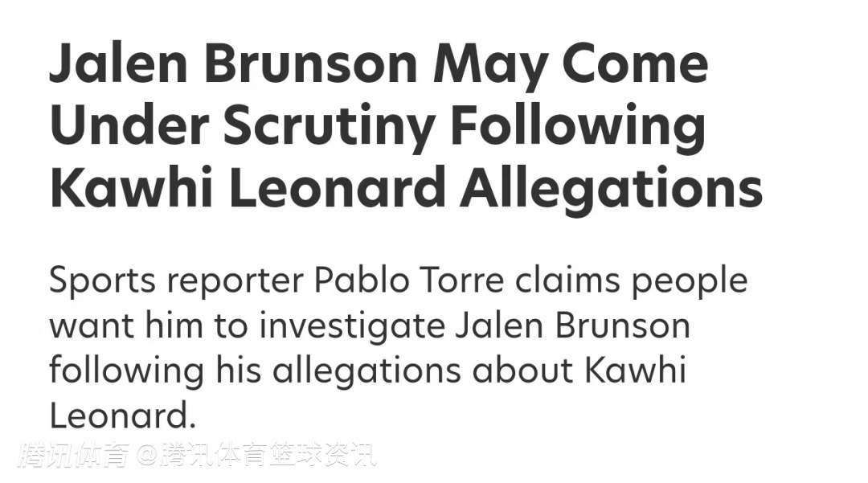Image resolution: width=868 pixels, height=483 pixels.
Task: Click the headline's first line 'Jalen Brunson May Come'
Action: point(379,63)
